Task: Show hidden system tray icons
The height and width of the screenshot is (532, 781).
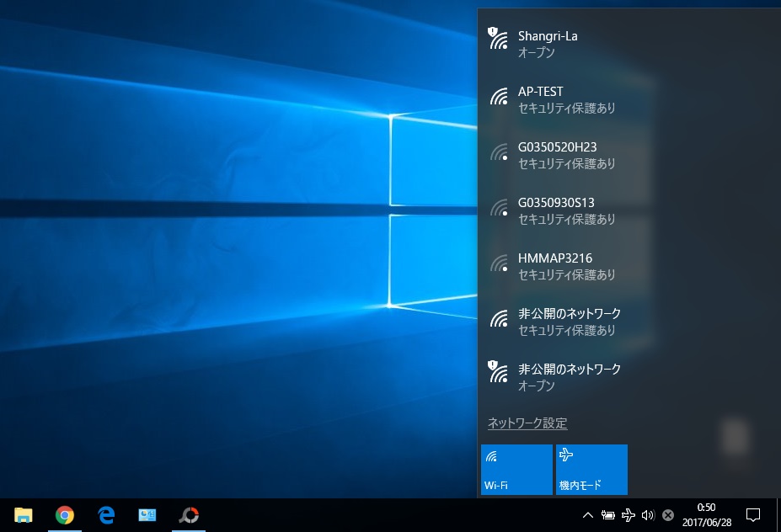Action: point(588,515)
